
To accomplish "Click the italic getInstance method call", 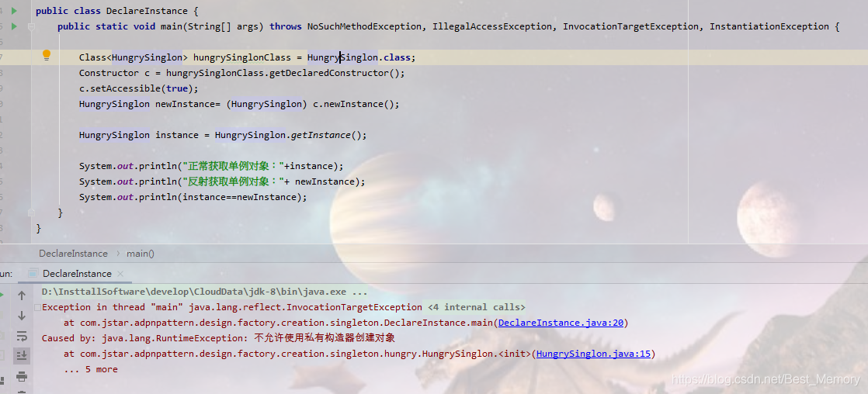I will tap(321, 135).
